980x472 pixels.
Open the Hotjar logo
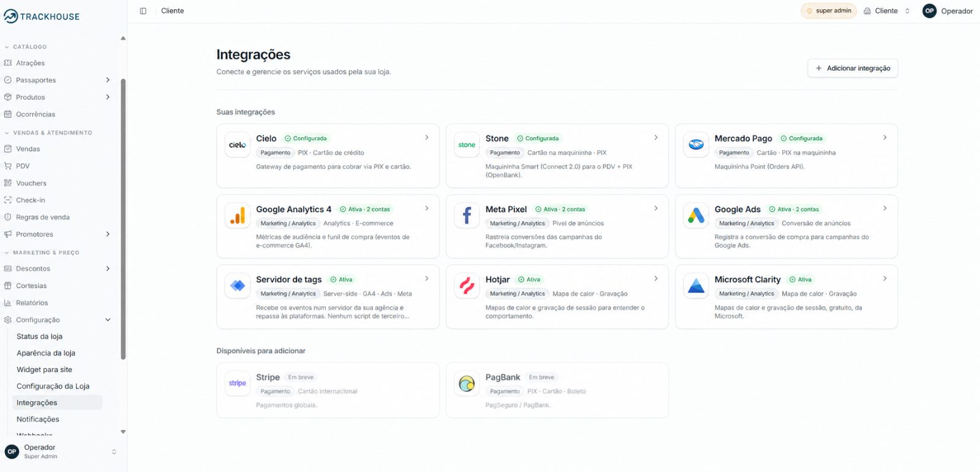pos(467,286)
